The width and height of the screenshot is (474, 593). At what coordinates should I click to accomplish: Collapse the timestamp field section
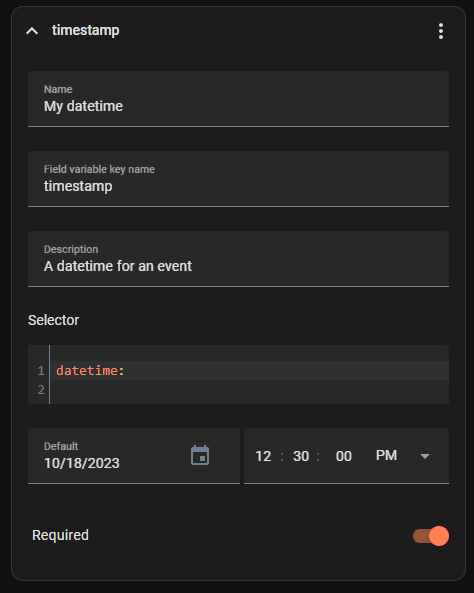[x=32, y=31]
